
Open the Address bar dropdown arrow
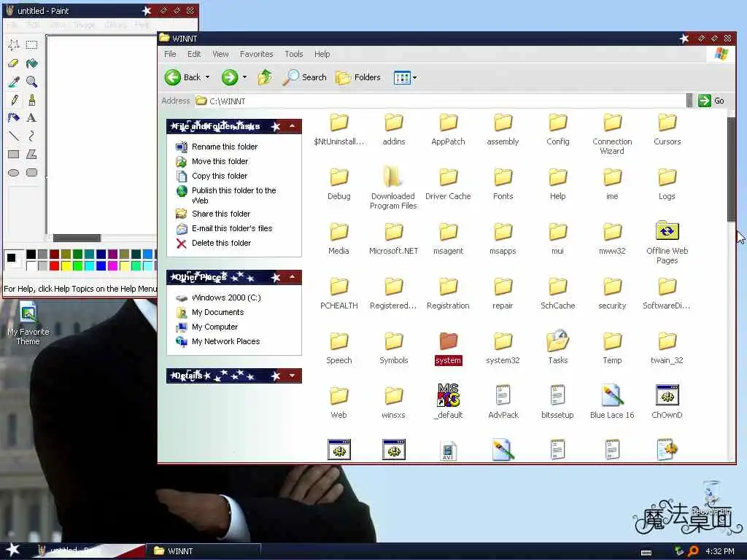click(689, 101)
